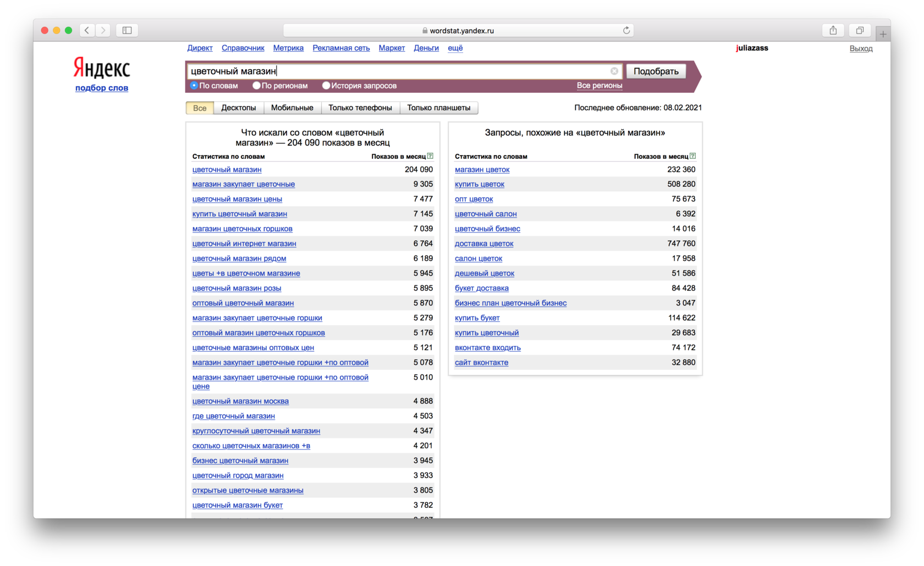
Task: Click the juliazass username
Action: 752,48
